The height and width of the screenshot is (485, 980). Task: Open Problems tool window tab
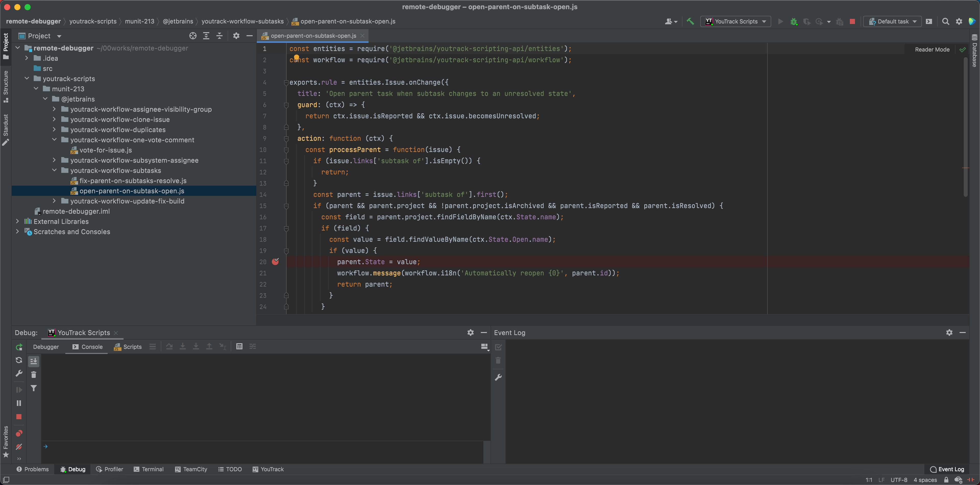coord(33,469)
